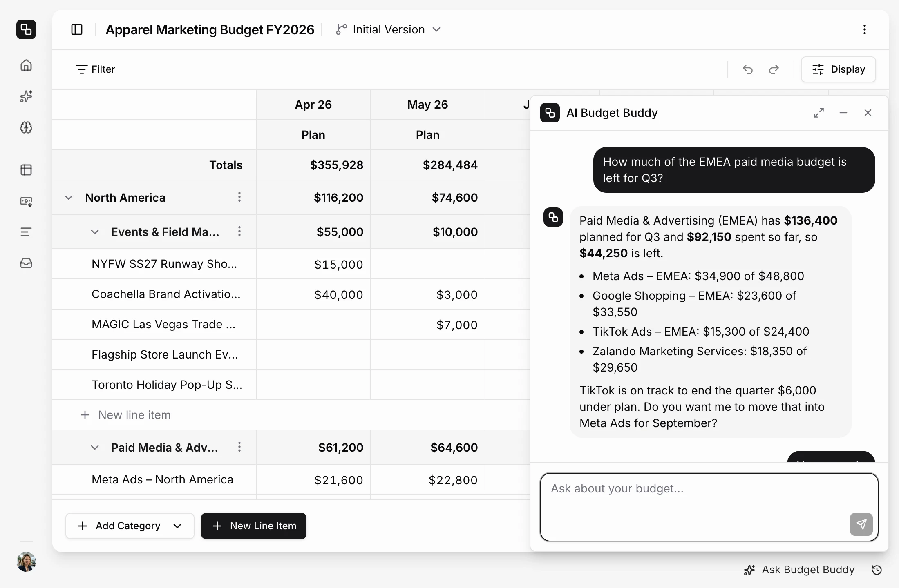Open Paid Media & Adv... row options
Screen dimensions: 899x588
tap(239, 447)
